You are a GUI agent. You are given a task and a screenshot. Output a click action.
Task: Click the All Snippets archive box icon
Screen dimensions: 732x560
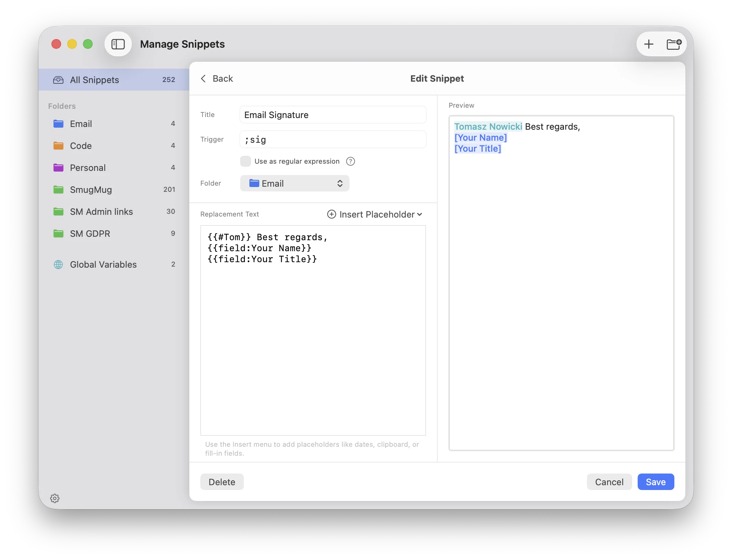point(58,80)
